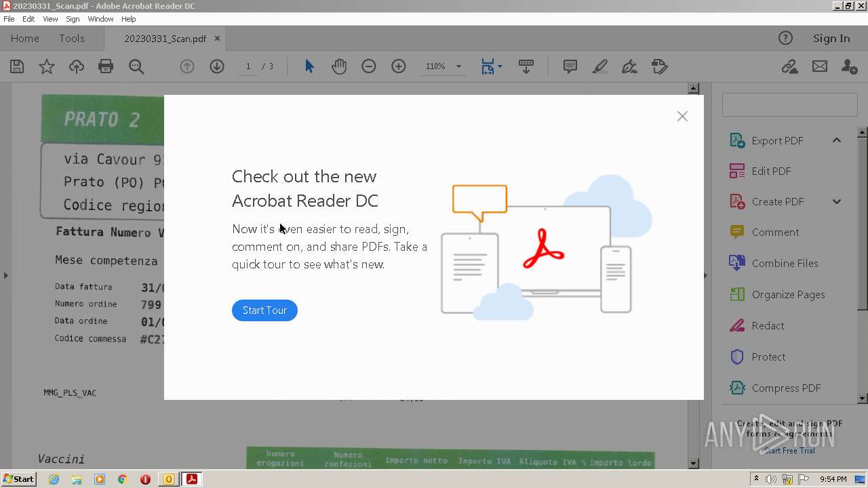Viewport: 868px width, 488px height.
Task: Open the Windows Start menu
Action: pos(19,479)
